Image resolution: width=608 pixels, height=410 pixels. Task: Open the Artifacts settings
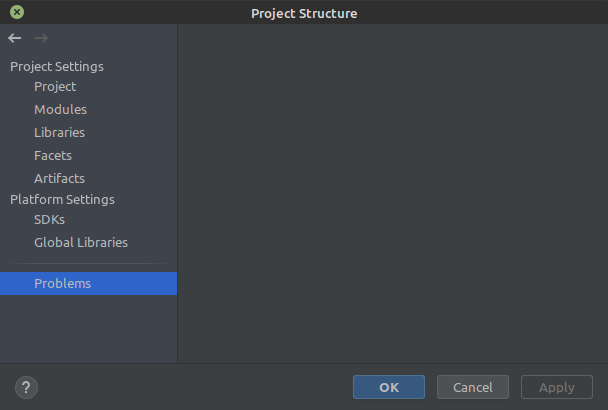click(x=59, y=179)
